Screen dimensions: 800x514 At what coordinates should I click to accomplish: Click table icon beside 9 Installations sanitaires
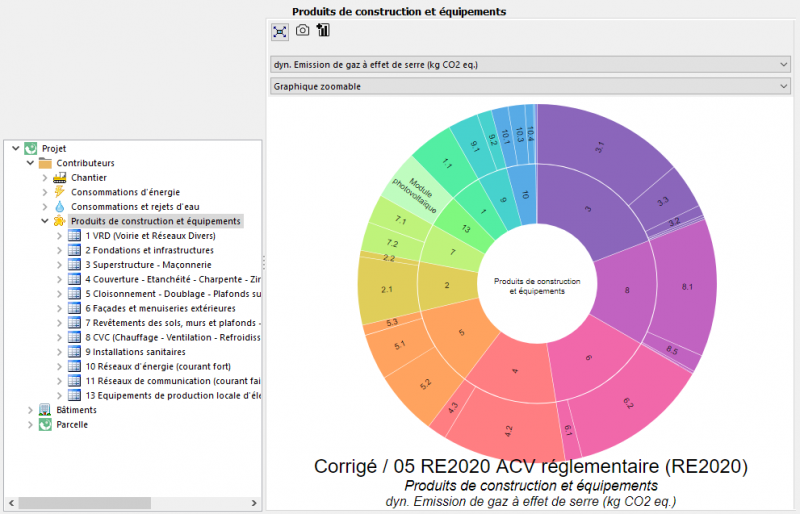tap(74, 352)
